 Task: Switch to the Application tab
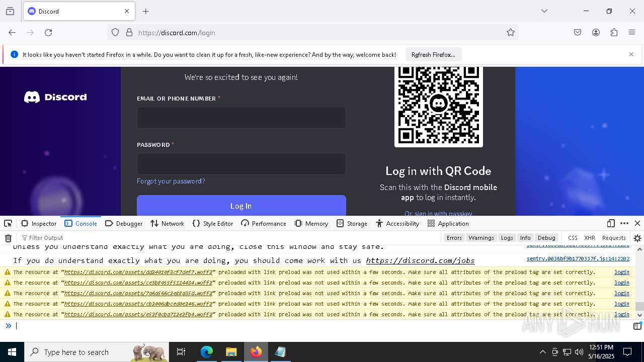point(448,224)
